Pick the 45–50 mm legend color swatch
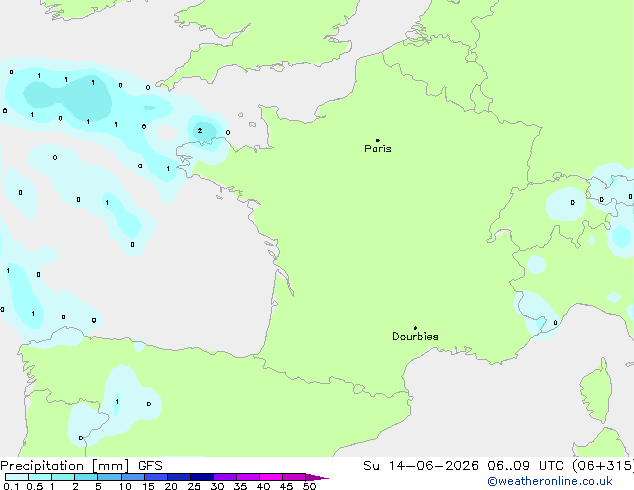 294,477
